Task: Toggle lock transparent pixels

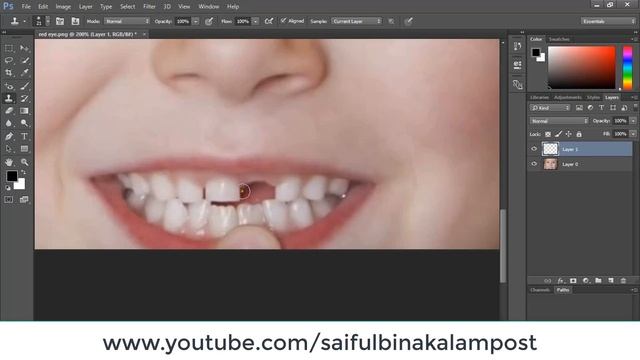Action: click(548, 134)
